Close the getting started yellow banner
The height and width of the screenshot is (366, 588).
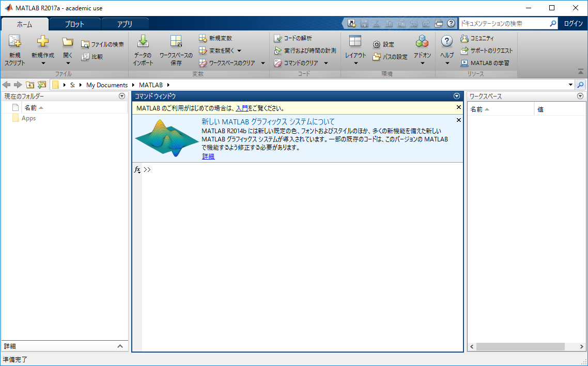[x=459, y=107]
